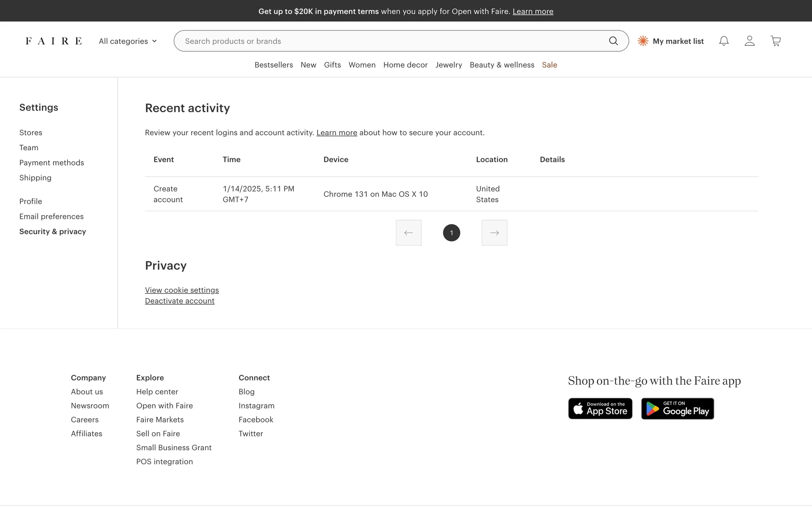Select Payment methods in Settings sidebar
812x508 pixels.
pos(52,163)
